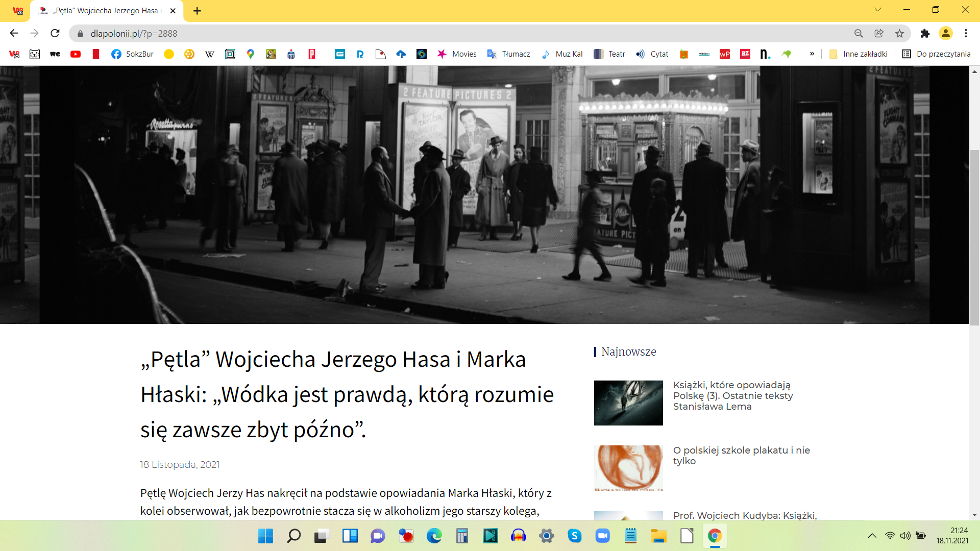Open the SokzBur Facebook bookmark
This screenshot has width=980, height=551.
tap(132, 54)
